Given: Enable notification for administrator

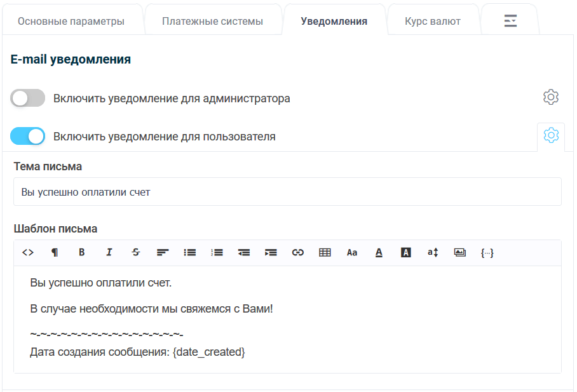Looking at the screenshot, I should point(27,98).
